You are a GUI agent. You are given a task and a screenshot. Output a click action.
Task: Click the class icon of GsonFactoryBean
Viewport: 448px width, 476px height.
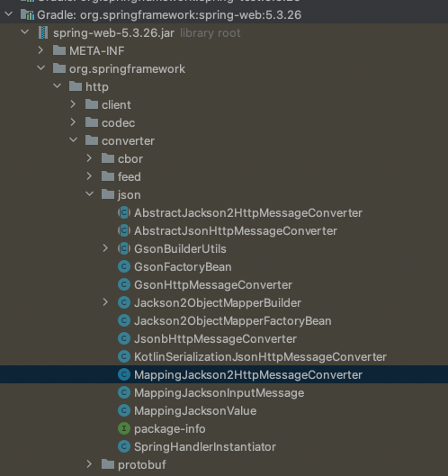[x=124, y=266]
